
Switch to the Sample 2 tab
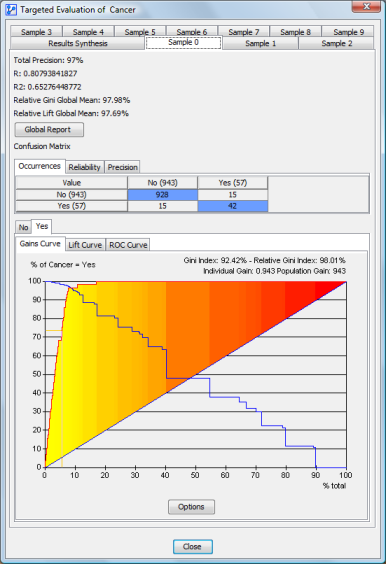[x=336, y=43]
